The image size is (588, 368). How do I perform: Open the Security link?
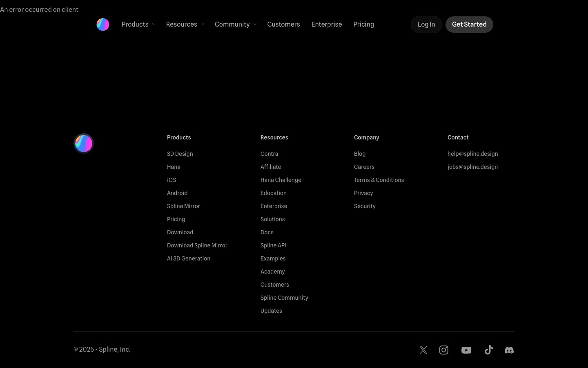[365, 206]
